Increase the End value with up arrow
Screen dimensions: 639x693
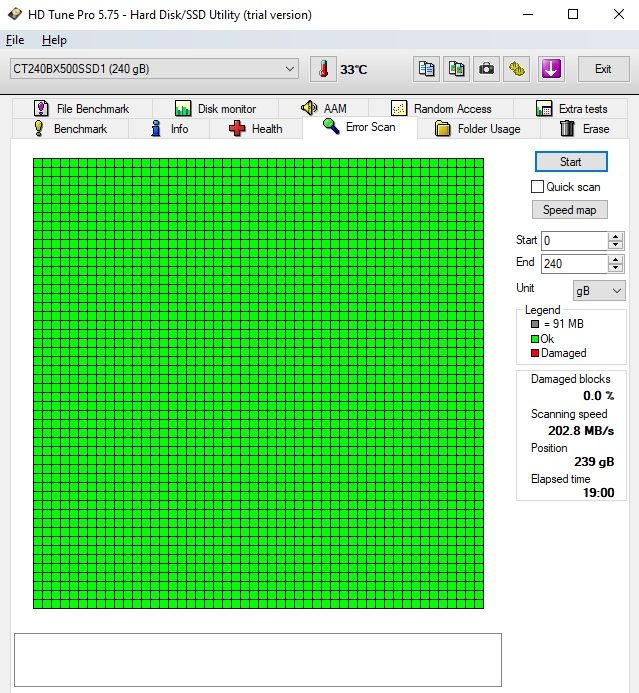pyautogui.click(x=615, y=259)
